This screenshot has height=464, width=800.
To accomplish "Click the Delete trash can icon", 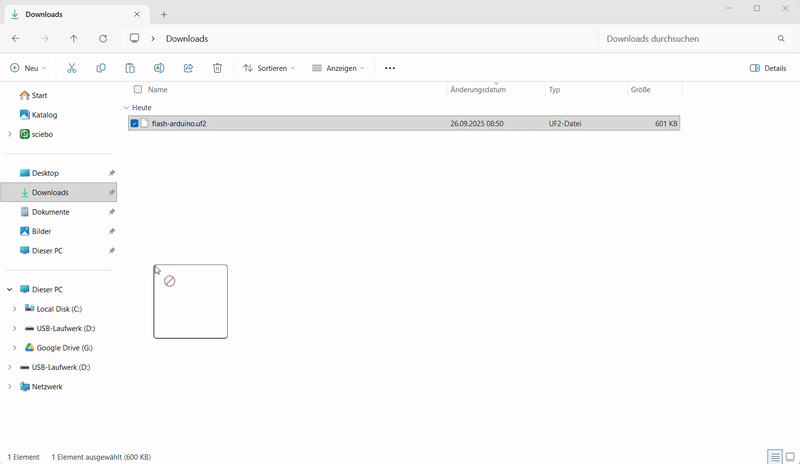I will [x=217, y=68].
